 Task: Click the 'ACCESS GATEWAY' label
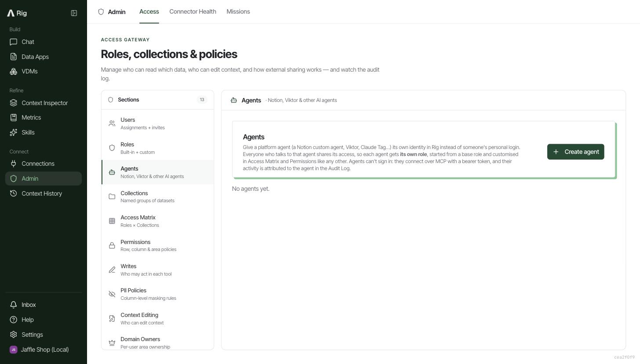click(125, 40)
